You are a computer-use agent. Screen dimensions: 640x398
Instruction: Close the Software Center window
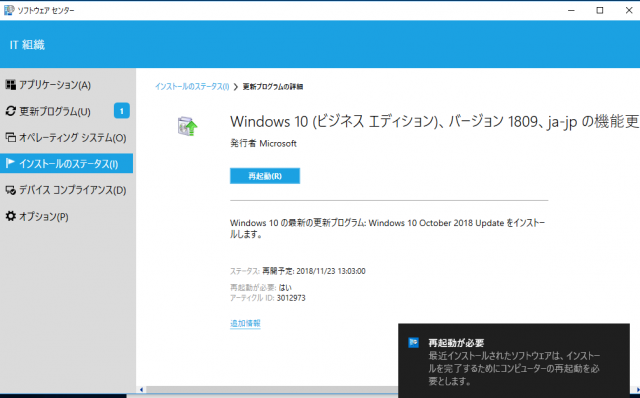pyautogui.click(x=629, y=10)
